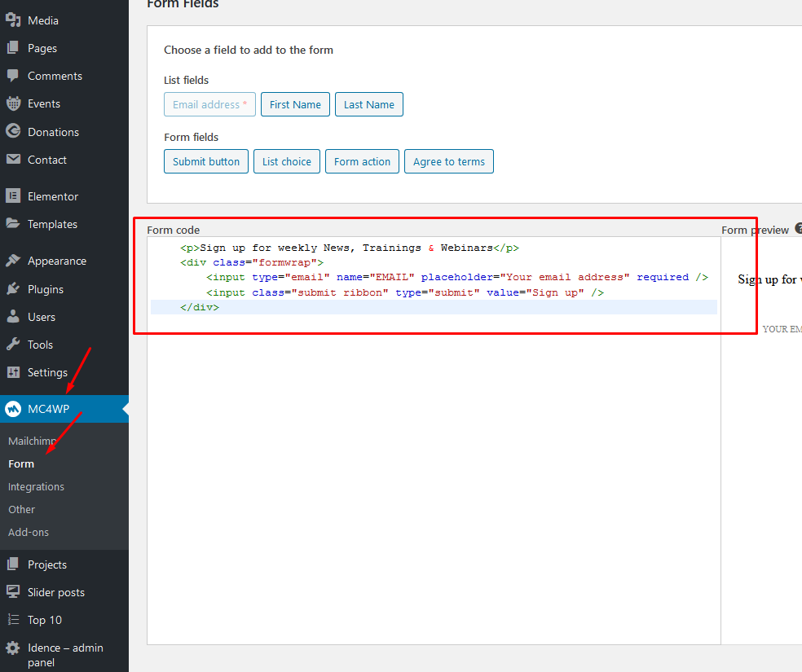Open the Appearance menu

pos(56,261)
